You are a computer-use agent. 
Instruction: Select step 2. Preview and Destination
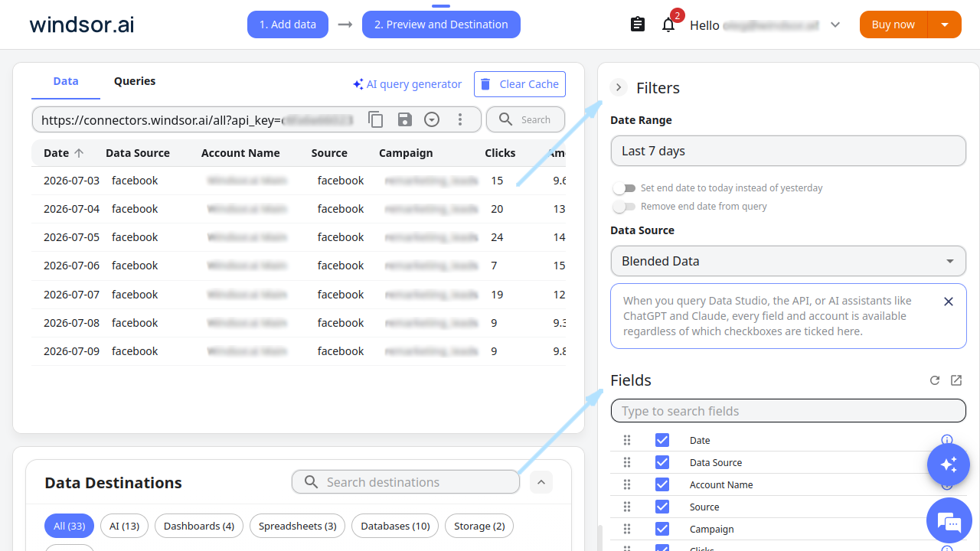[x=441, y=24]
